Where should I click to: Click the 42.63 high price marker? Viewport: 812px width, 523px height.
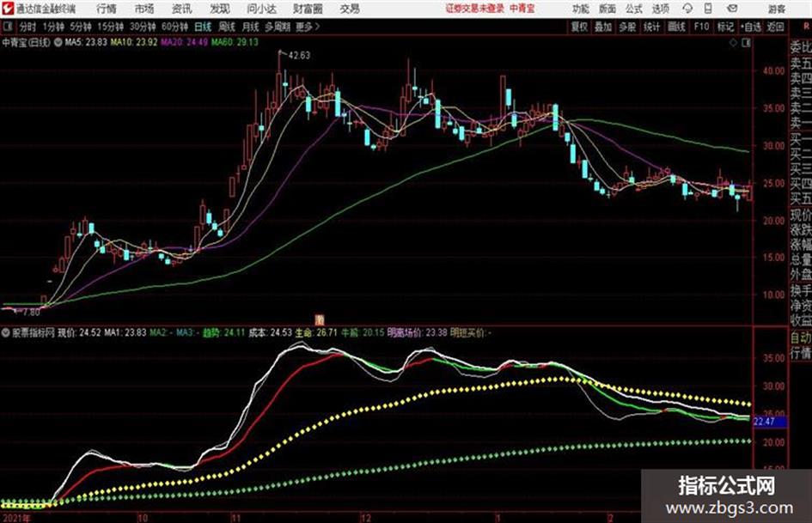click(299, 55)
